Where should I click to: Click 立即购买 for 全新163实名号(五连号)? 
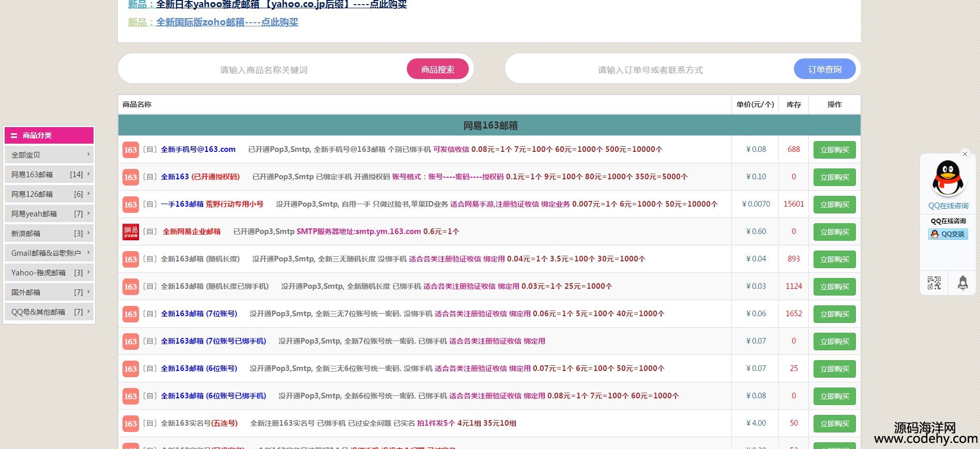pos(835,424)
